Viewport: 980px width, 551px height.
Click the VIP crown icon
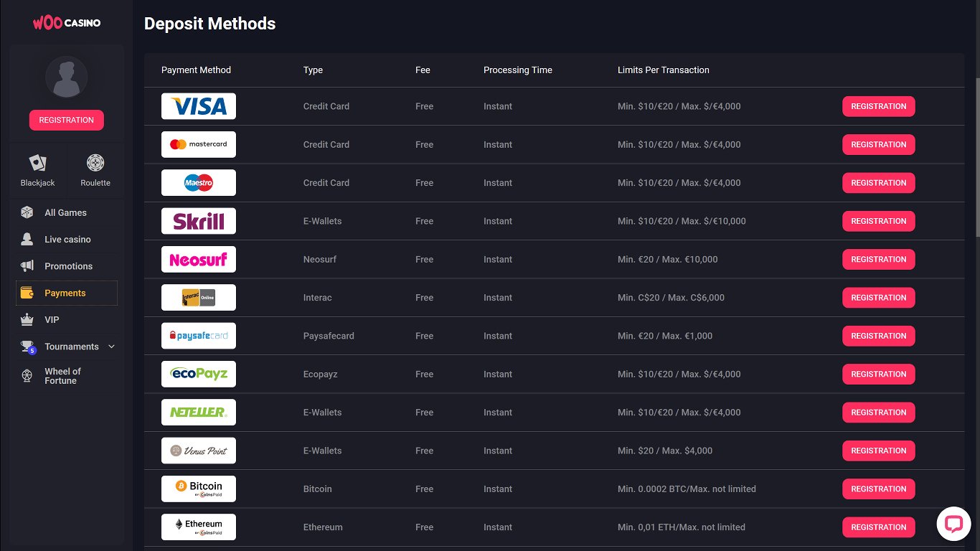point(27,320)
